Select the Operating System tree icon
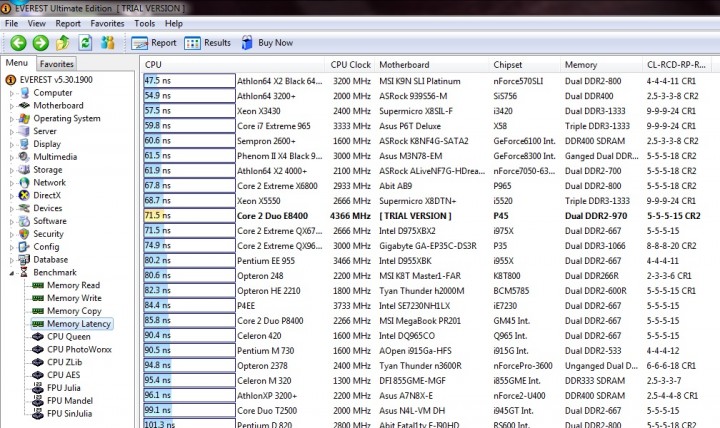Image resolution: width=720 pixels, height=428 pixels. coord(24,118)
